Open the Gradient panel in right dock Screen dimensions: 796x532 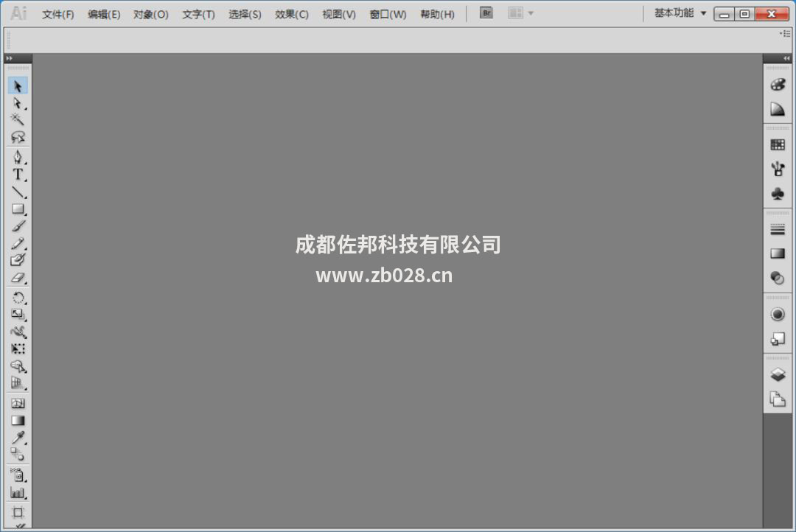point(778,253)
